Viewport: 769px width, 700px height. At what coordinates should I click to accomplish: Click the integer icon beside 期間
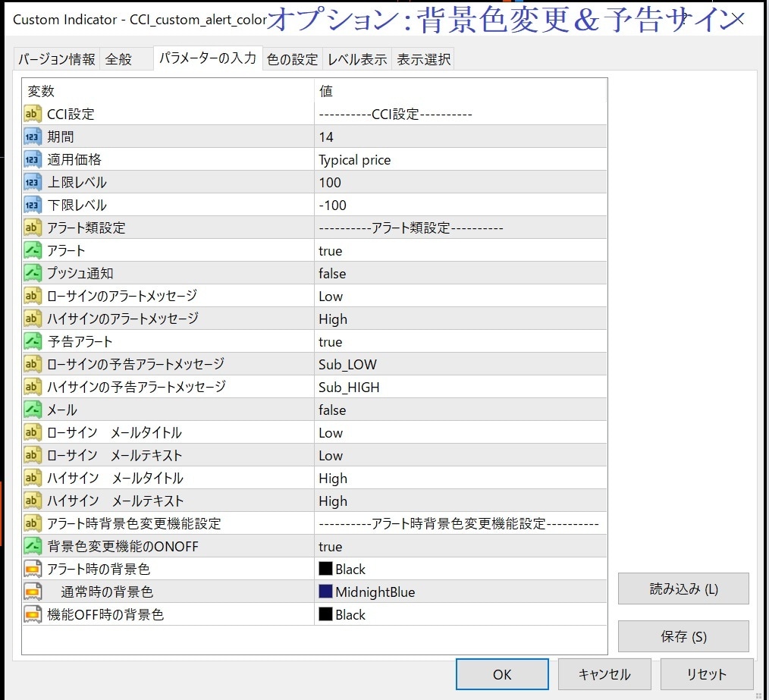click(33, 137)
